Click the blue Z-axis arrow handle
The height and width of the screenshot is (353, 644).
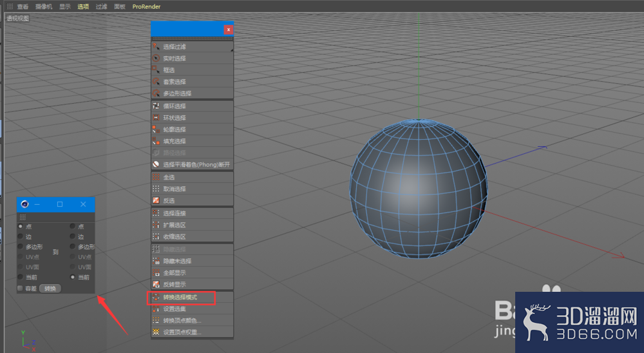pos(542,147)
